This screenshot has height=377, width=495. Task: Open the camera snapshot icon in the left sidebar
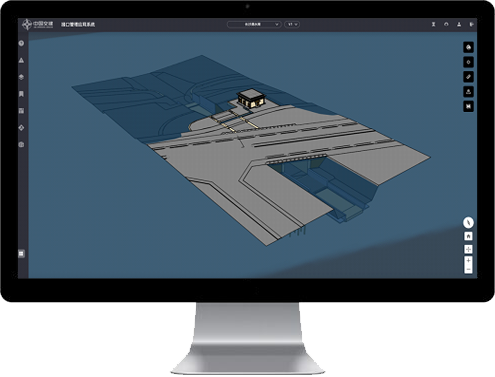(22, 145)
